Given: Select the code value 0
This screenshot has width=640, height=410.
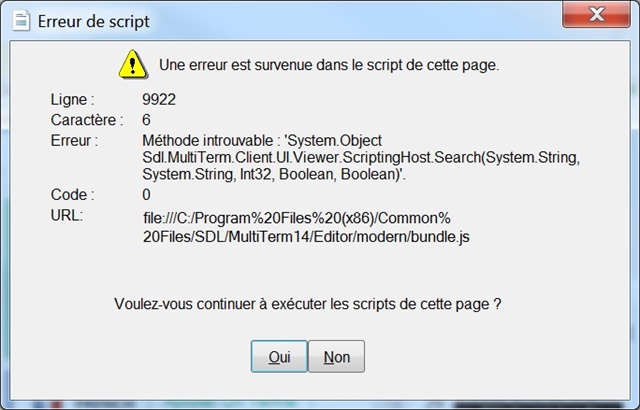Looking at the screenshot, I should [146, 195].
